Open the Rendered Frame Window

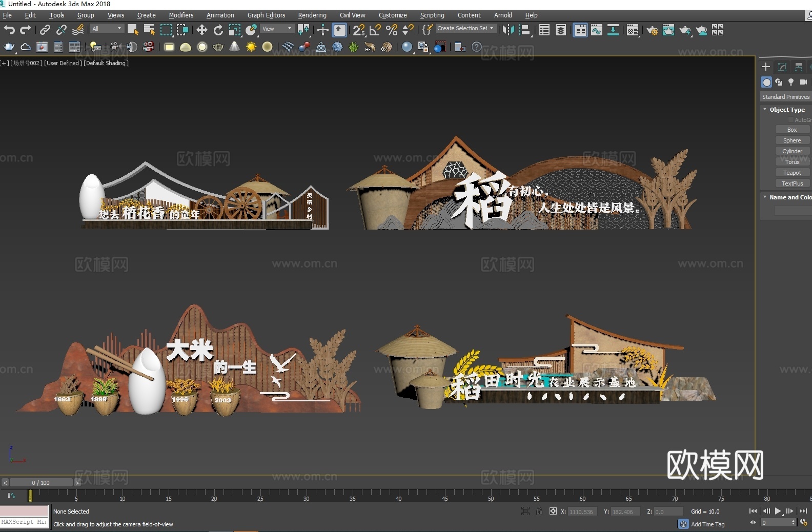point(668,30)
